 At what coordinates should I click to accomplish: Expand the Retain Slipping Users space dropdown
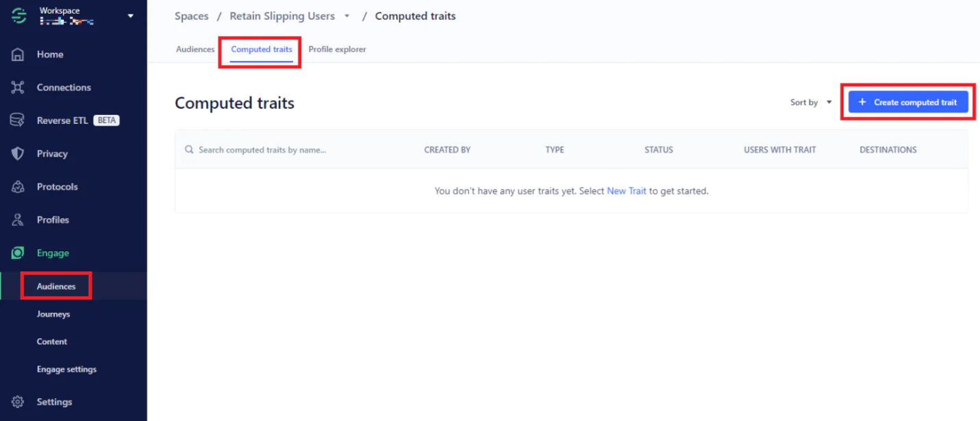347,16
